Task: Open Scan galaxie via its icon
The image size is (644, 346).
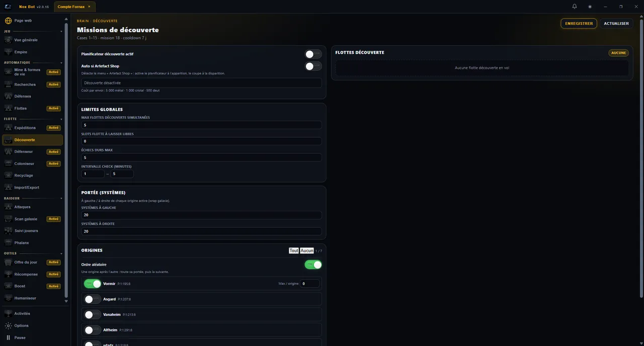Action: [8, 219]
